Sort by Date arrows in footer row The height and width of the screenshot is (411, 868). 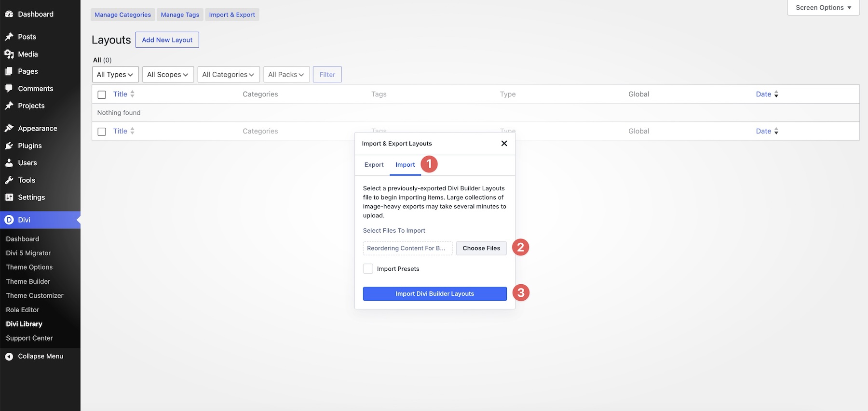point(776,131)
